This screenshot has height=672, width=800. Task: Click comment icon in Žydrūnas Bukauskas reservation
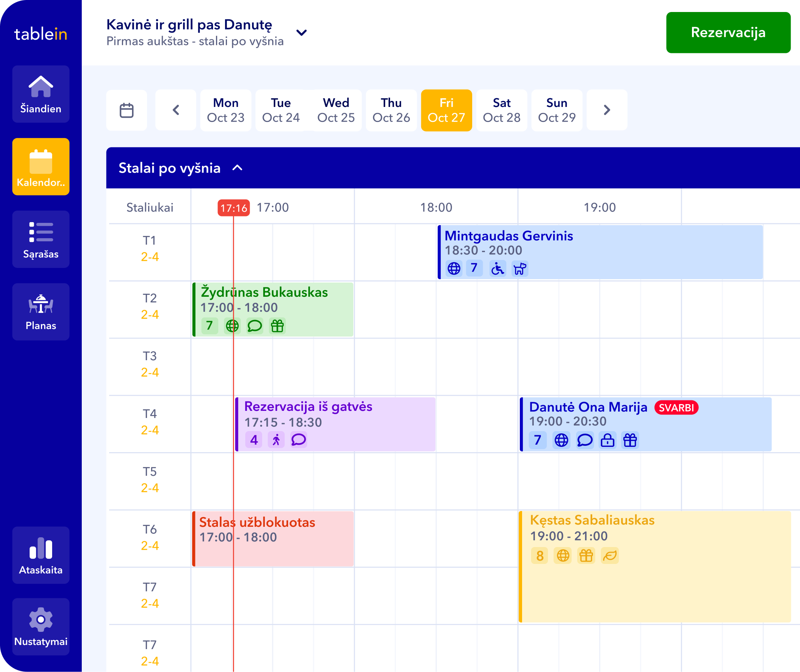point(254,326)
